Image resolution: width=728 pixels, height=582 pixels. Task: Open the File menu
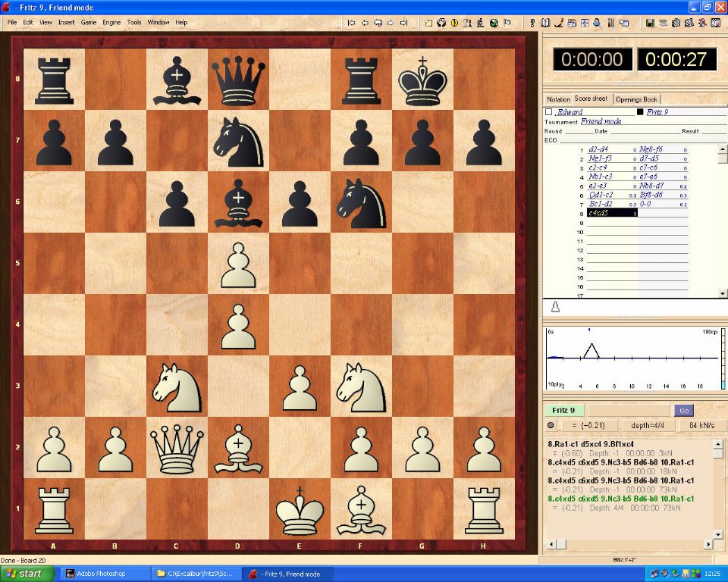coord(12,22)
